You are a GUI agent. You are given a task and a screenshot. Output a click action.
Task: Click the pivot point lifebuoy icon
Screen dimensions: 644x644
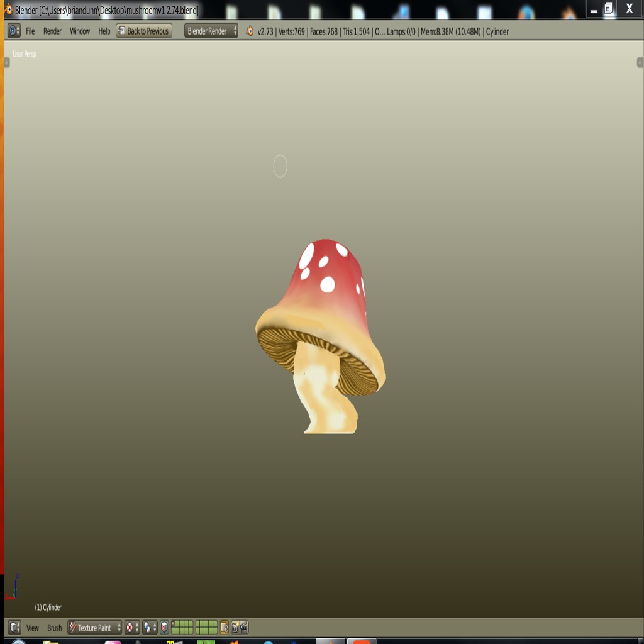(x=130, y=628)
